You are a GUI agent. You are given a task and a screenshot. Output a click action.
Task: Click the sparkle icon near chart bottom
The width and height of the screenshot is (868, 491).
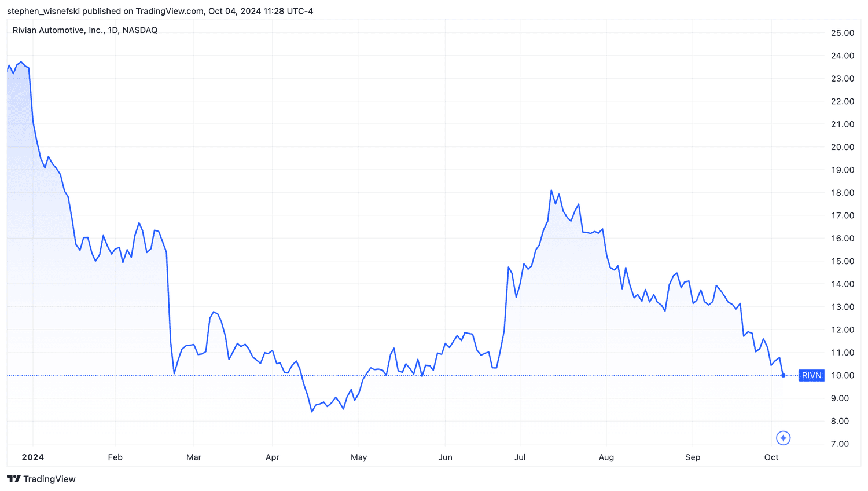tap(783, 438)
